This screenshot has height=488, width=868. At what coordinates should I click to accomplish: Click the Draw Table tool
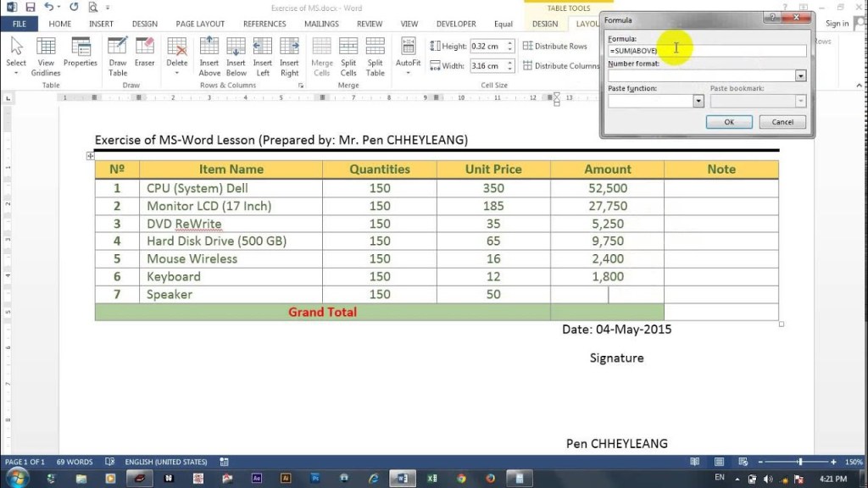coord(118,56)
